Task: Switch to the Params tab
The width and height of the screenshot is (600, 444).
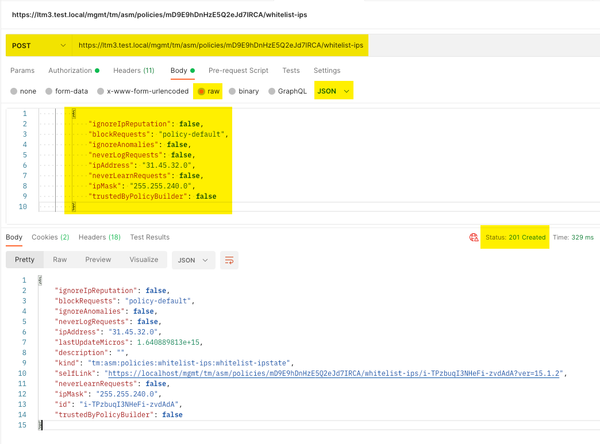Action: pos(22,71)
